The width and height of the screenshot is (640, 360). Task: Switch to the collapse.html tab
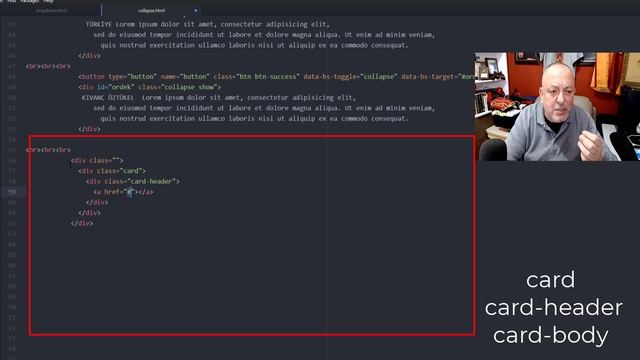151,10
